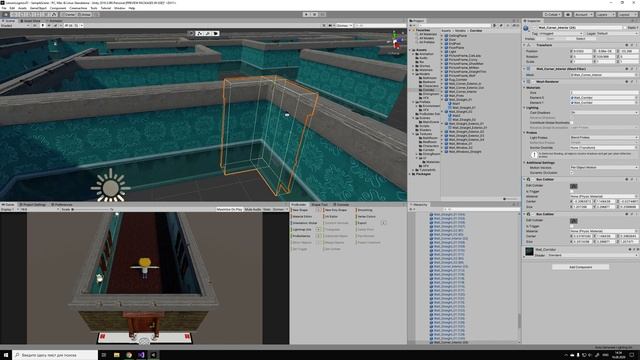Open Account dropdown

coord(584,14)
